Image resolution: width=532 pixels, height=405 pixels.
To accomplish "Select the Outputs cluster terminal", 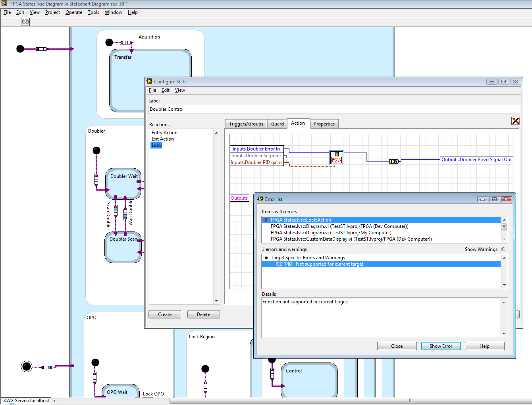I will pyautogui.click(x=239, y=198).
